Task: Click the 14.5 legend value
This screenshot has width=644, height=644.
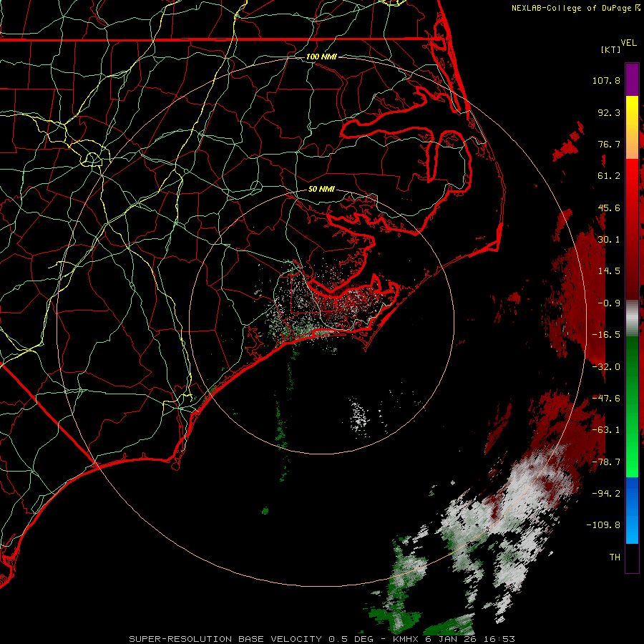Action: pyautogui.click(x=609, y=271)
